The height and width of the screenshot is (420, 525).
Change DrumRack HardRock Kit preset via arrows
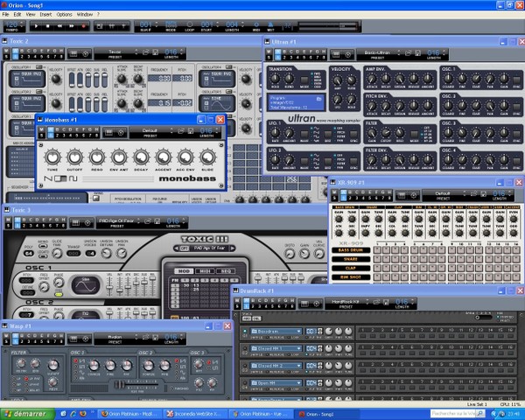[x=367, y=302]
